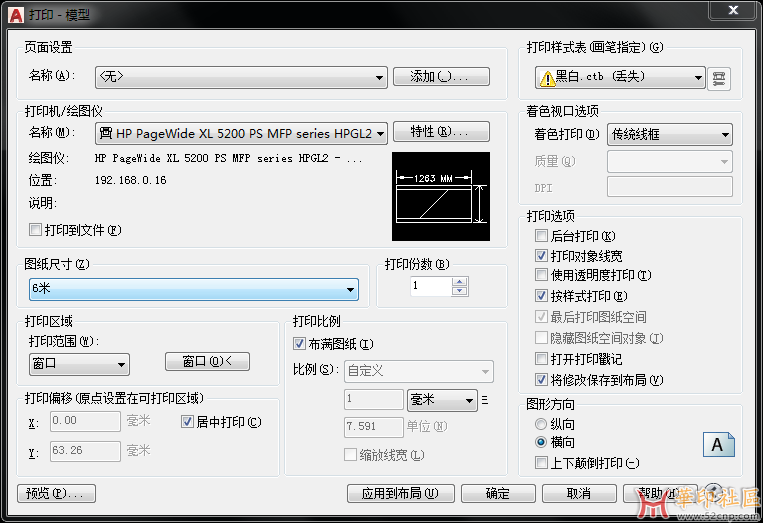Close the 打印 dialog window

click(x=733, y=10)
